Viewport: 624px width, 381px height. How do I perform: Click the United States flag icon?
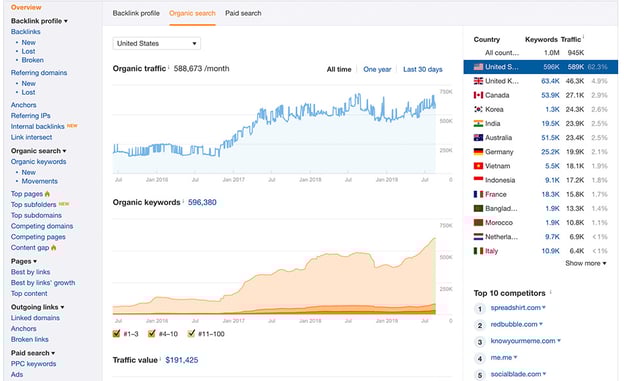point(478,67)
